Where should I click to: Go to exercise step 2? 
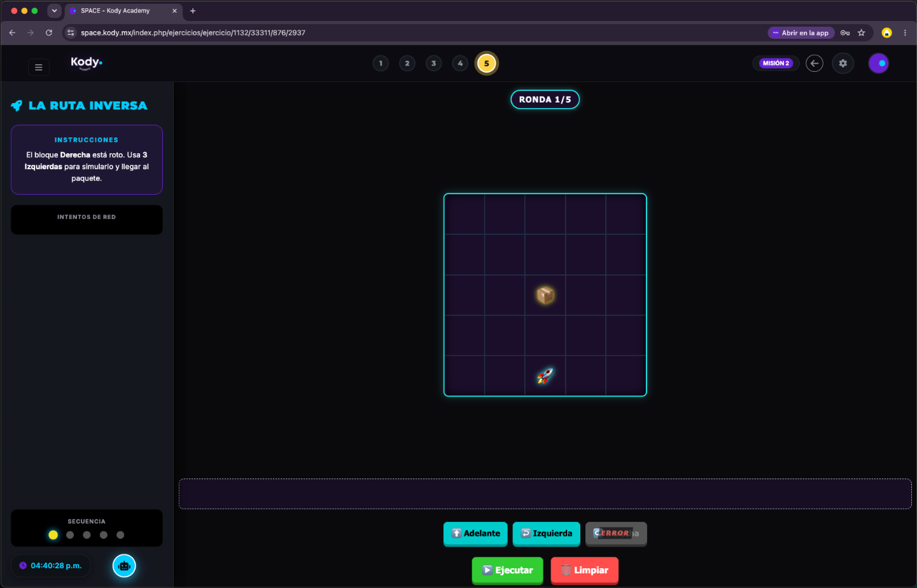click(407, 63)
